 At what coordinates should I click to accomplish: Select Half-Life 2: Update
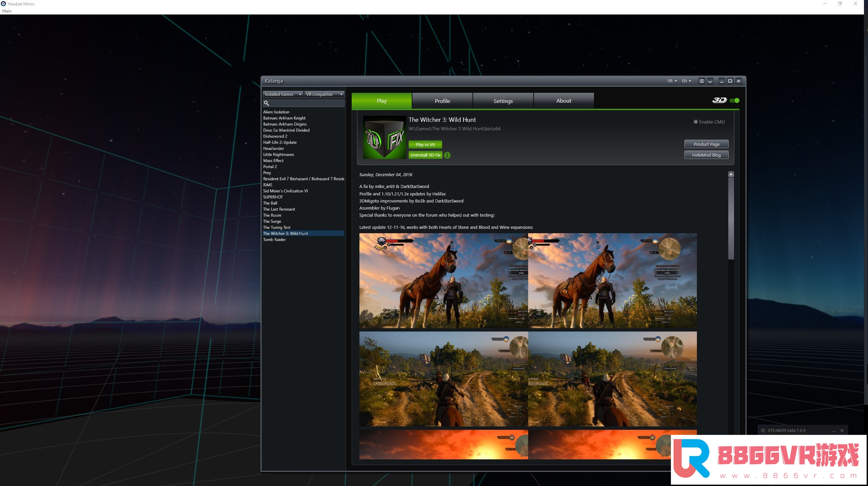303,143
